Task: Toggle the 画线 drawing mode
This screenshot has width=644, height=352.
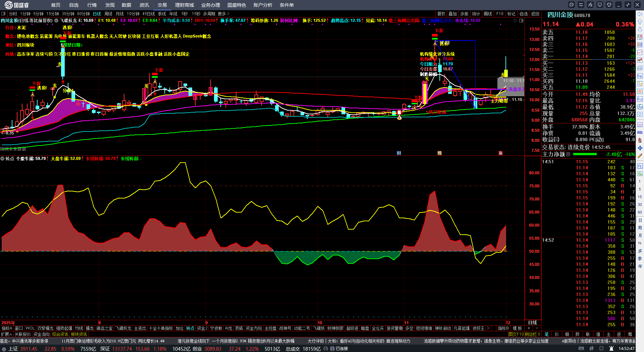Action: pyautogui.click(x=488, y=14)
